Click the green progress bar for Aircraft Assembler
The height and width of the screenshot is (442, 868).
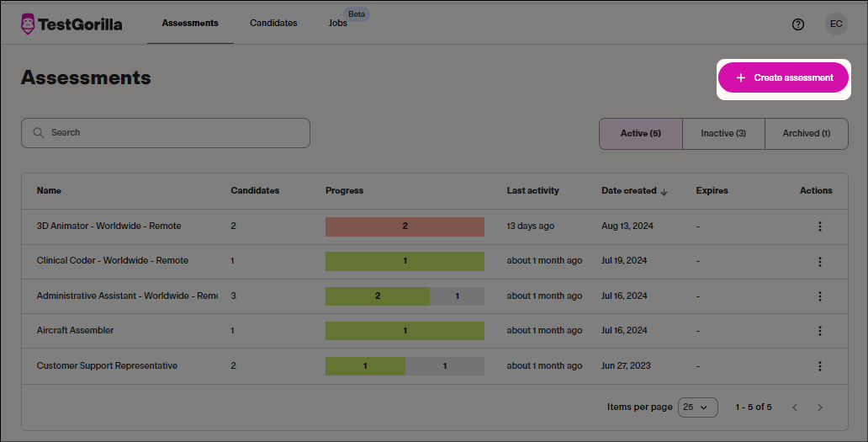(405, 331)
